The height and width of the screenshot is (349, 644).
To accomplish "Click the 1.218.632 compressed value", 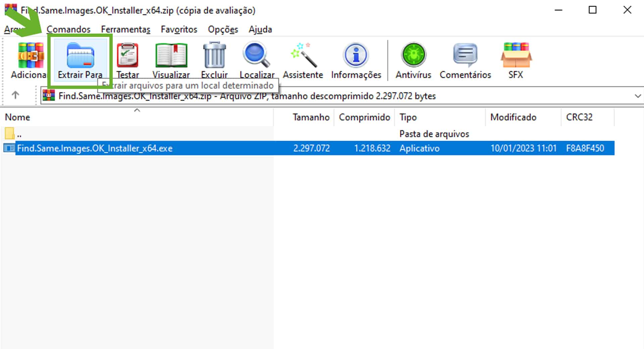I will click(372, 148).
